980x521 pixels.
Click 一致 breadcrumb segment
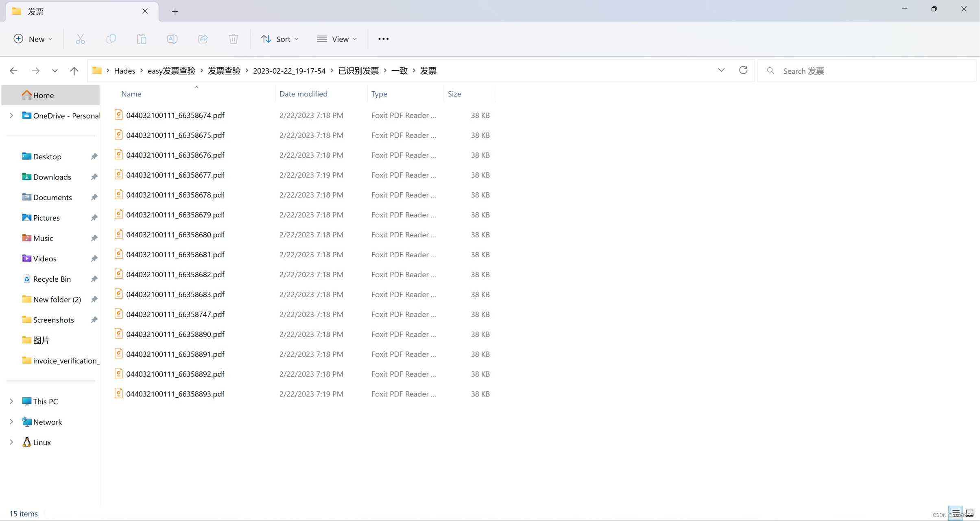399,71
